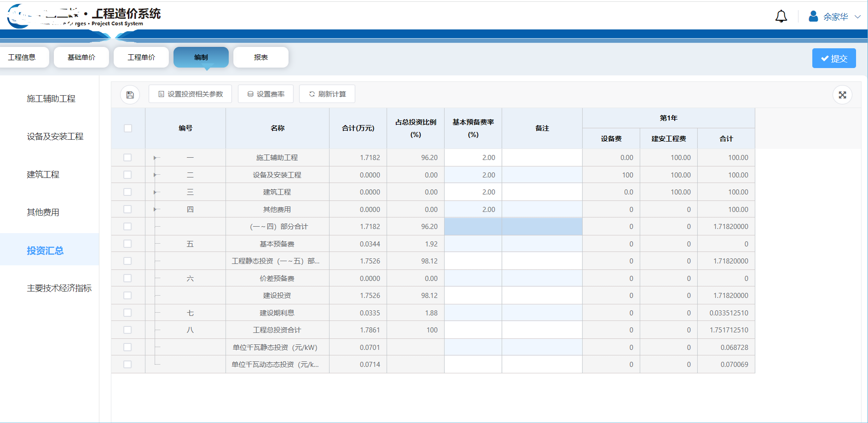
Task: Open 施工辅助工程 in sidebar
Action: 51,99
